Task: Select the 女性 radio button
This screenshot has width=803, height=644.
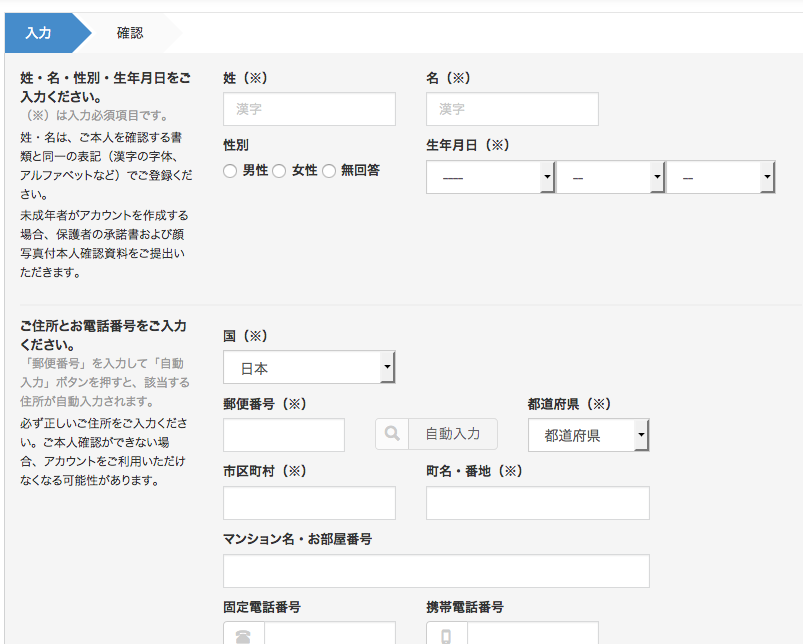Action: (x=279, y=171)
